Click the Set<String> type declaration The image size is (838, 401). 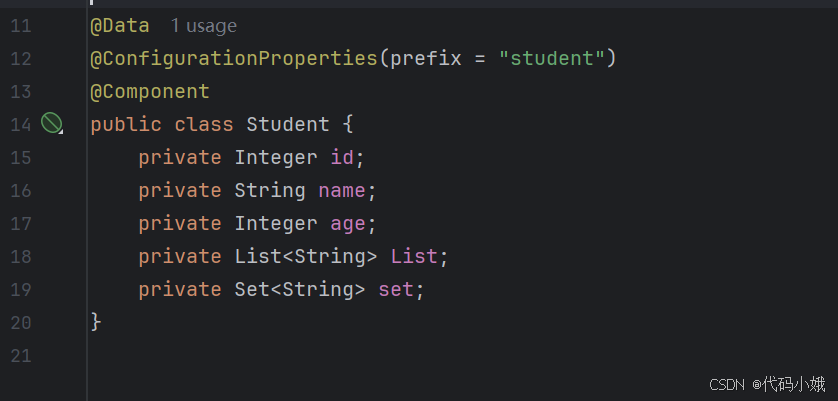point(299,289)
